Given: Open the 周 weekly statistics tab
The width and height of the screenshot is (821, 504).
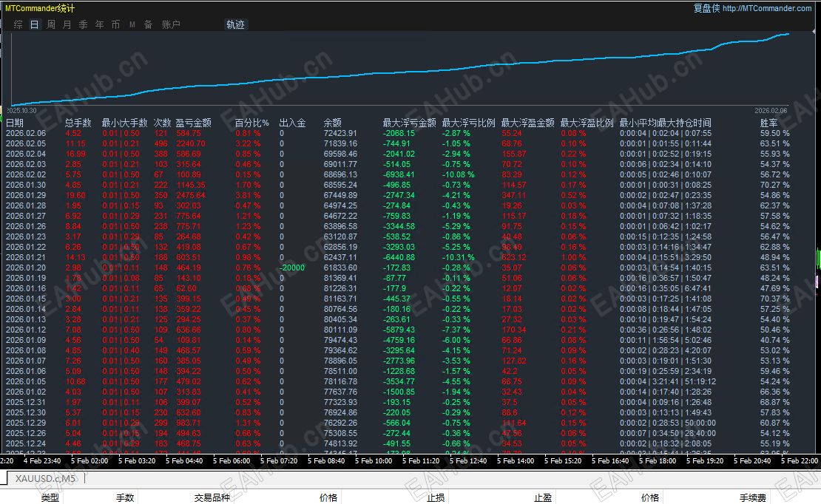Looking at the screenshot, I should click(51, 24).
